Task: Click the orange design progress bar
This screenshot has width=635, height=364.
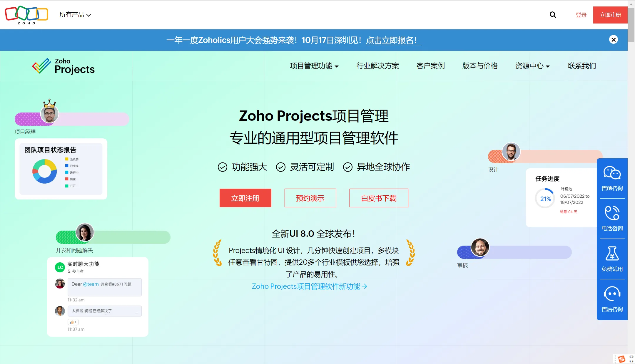Action: click(x=545, y=156)
